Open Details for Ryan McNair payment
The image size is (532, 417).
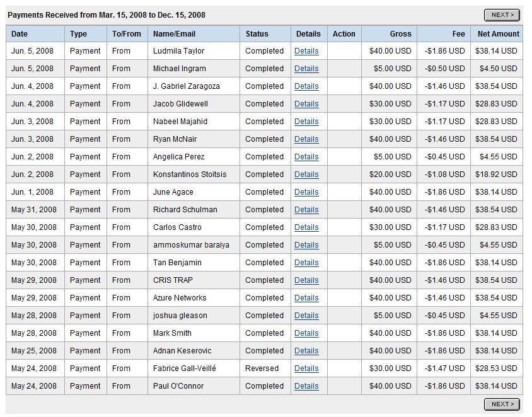click(306, 139)
